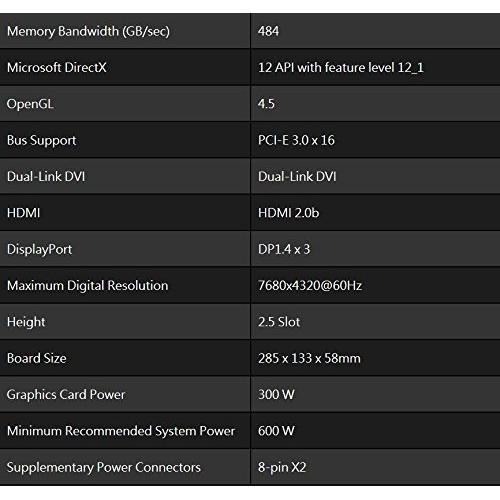Click the Microsoft DirectX row label
Screen dimensions: 500x500
point(57,68)
